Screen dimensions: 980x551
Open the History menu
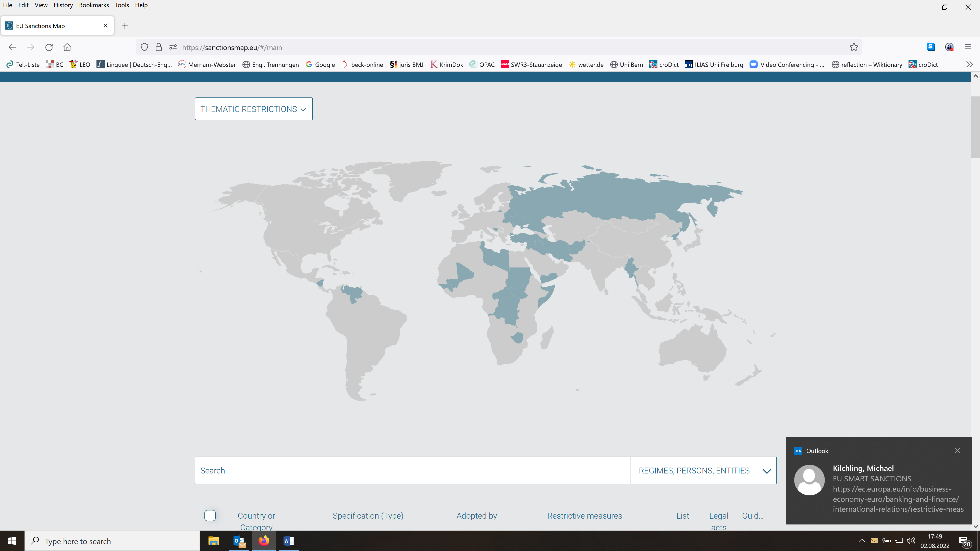63,5
